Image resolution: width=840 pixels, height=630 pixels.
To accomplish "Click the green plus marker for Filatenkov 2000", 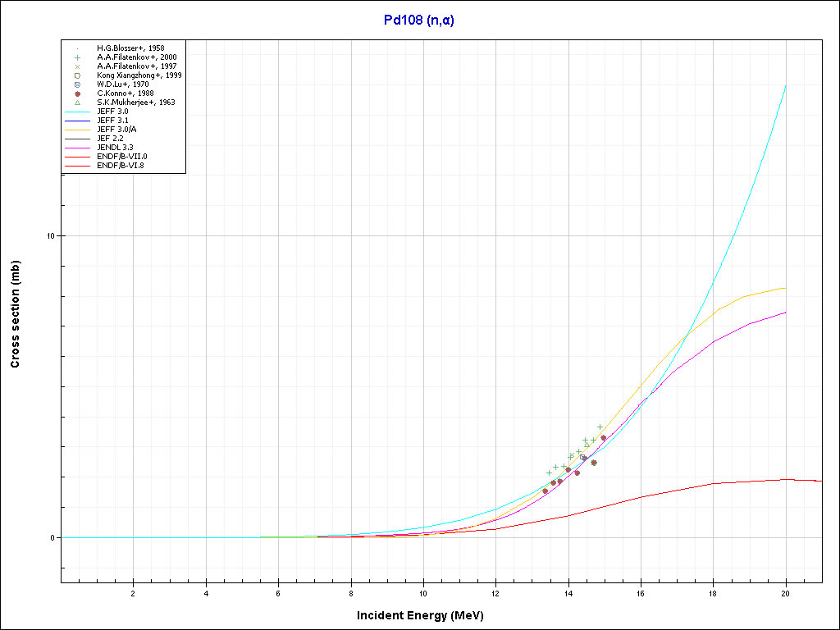I will pyautogui.click(x=76, y=57).
